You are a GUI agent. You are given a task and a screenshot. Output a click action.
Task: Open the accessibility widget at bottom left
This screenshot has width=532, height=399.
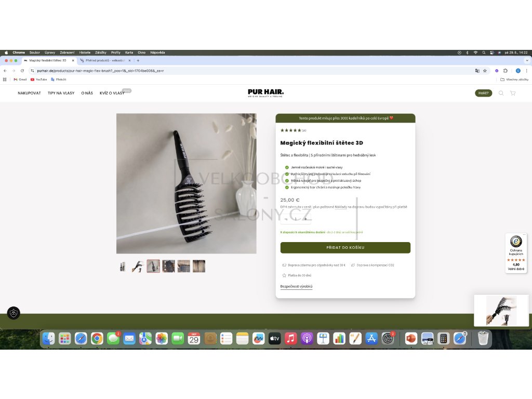(14, 313)
